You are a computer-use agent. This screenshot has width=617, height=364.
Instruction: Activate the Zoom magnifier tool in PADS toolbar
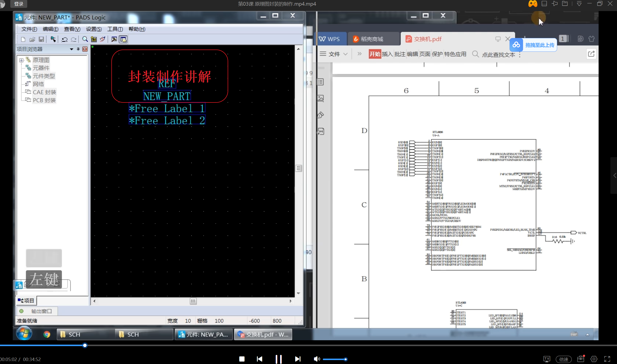pyautogui.click(x=85, y=39)
